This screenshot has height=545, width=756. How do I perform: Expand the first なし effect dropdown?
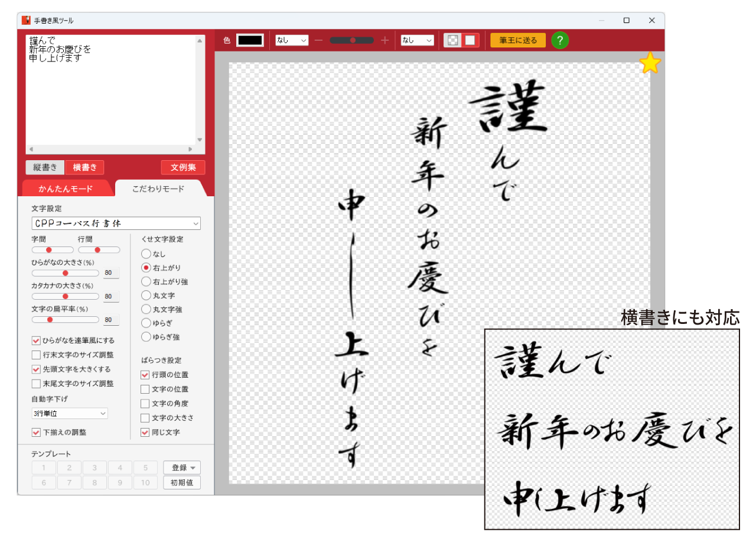pos(291,40)
